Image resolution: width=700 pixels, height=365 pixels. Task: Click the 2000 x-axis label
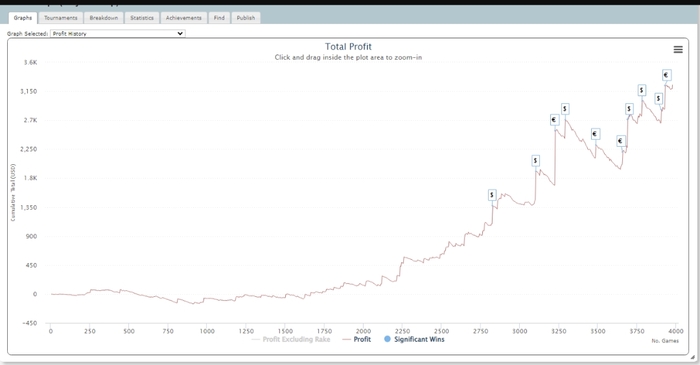coord(363,331)
